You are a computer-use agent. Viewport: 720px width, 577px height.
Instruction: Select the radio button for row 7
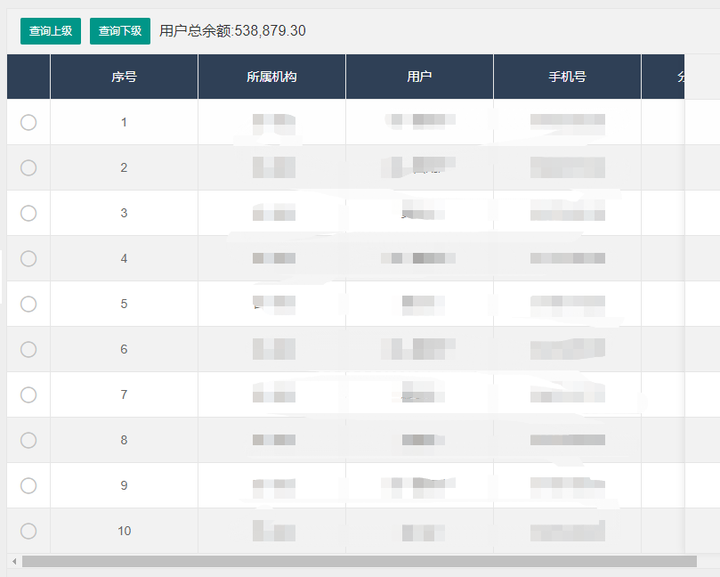pos(28,395)
